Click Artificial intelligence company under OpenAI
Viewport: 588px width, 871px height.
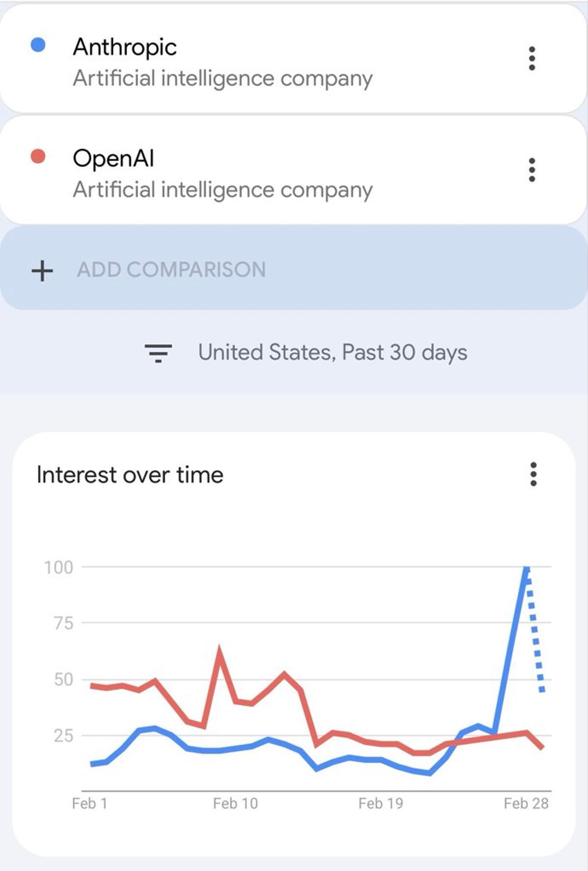point(222,190)
